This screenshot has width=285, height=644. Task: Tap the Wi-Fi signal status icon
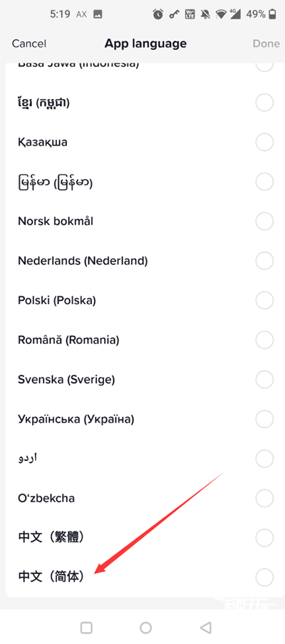(x=222, y=14)
